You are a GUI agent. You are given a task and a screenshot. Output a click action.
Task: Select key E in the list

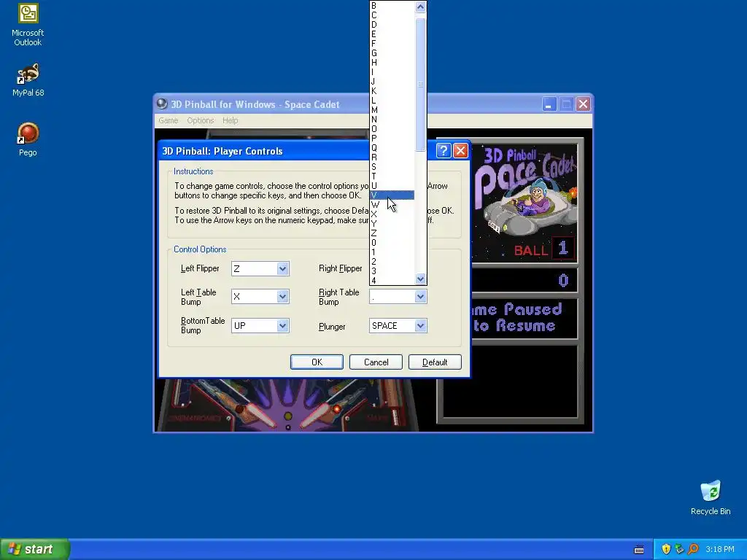[x=392, y=34]
